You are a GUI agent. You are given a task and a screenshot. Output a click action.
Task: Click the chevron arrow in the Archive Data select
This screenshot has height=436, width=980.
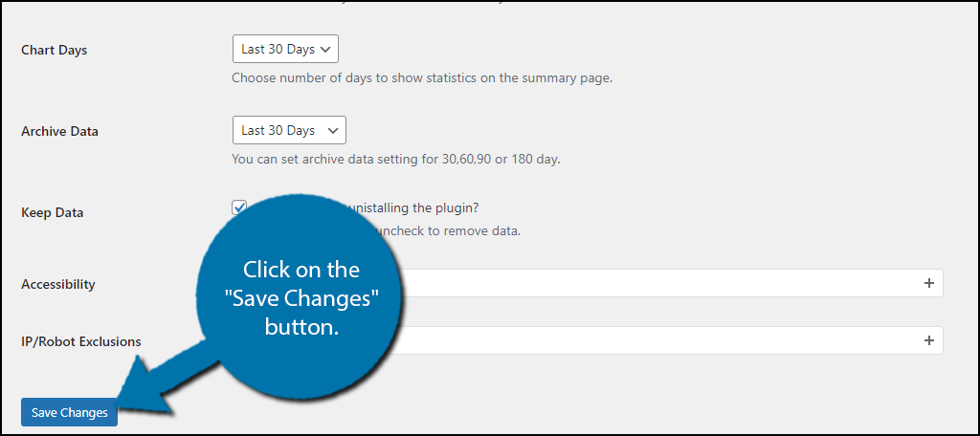coord(333,131)
